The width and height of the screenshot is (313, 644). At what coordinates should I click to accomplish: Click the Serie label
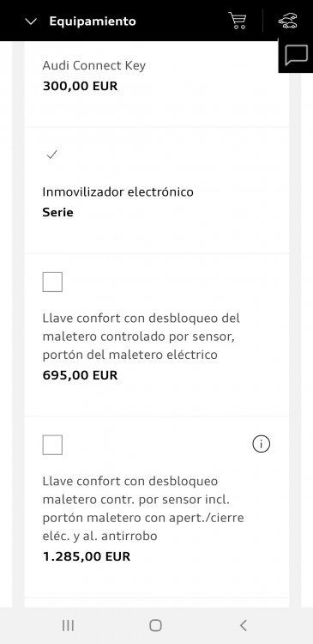(57, 212)
